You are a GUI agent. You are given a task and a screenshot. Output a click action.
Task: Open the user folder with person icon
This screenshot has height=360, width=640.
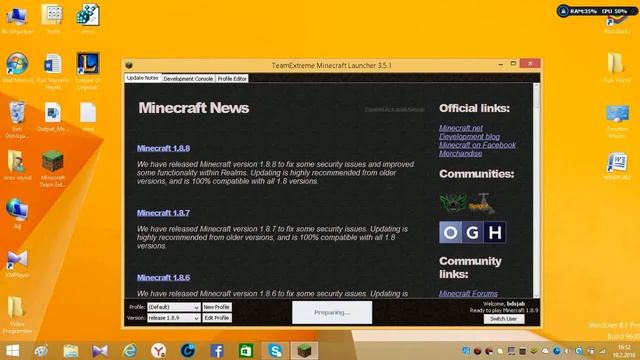(x=17, y=165)
